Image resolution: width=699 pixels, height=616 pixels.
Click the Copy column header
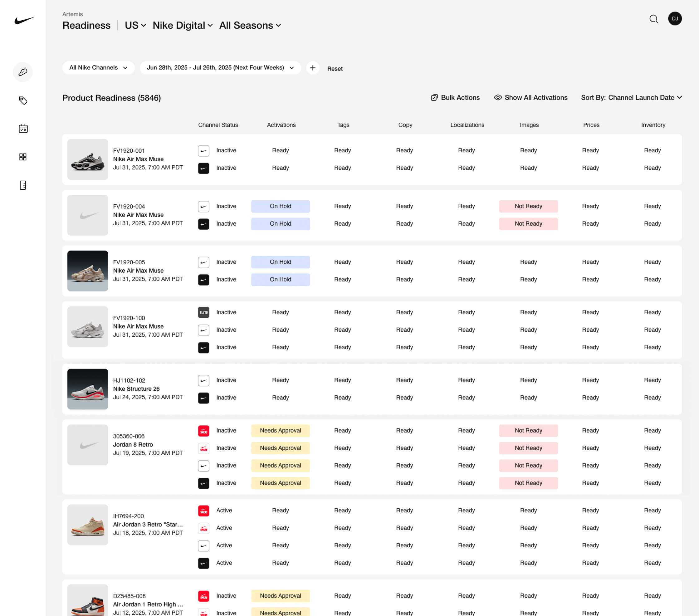(405, 125)
